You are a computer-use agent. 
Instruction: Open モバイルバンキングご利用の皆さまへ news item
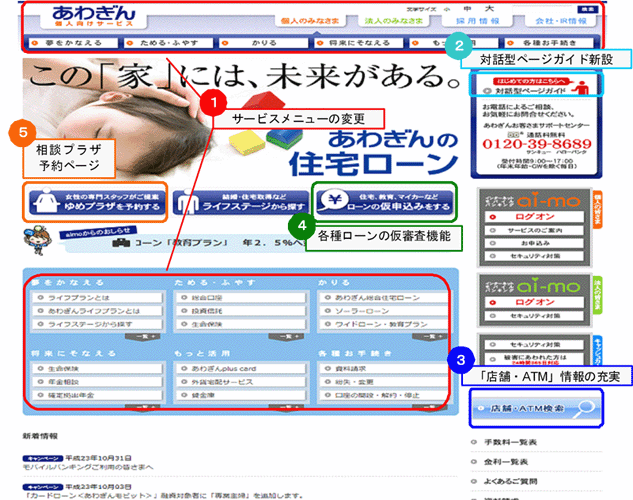tap(88, 467)
